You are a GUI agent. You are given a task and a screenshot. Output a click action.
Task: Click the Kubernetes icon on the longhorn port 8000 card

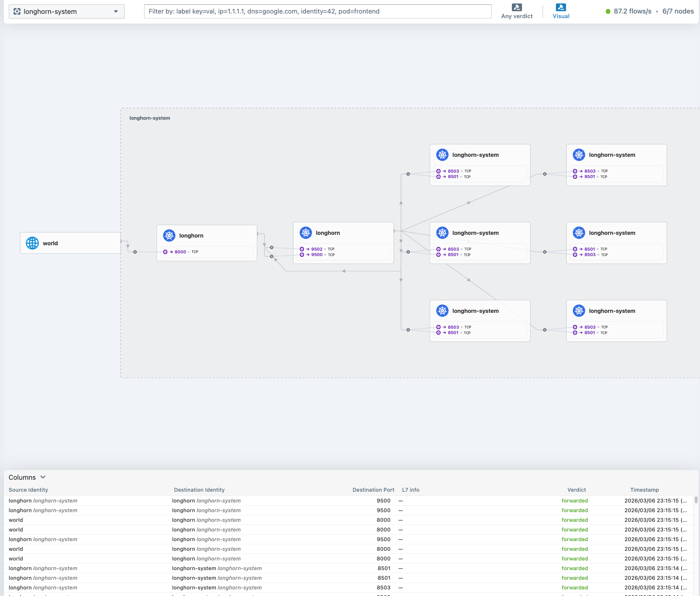(x=169, y=235)
